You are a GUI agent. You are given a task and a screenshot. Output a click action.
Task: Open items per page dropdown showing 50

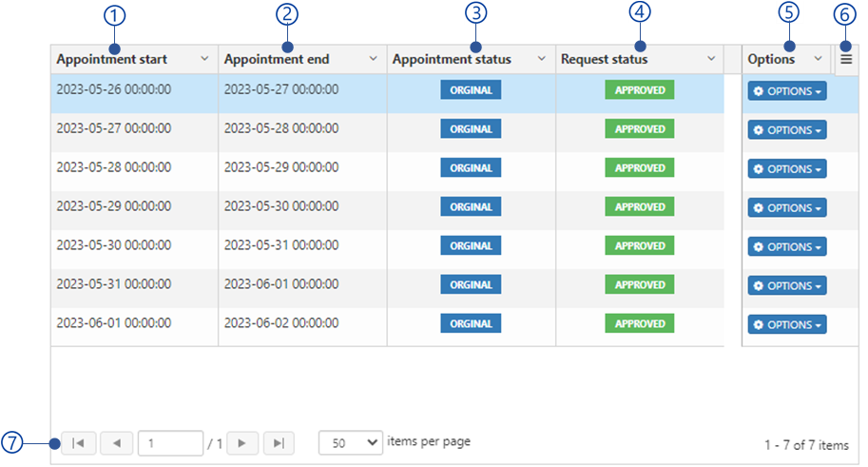click(351, 442)
